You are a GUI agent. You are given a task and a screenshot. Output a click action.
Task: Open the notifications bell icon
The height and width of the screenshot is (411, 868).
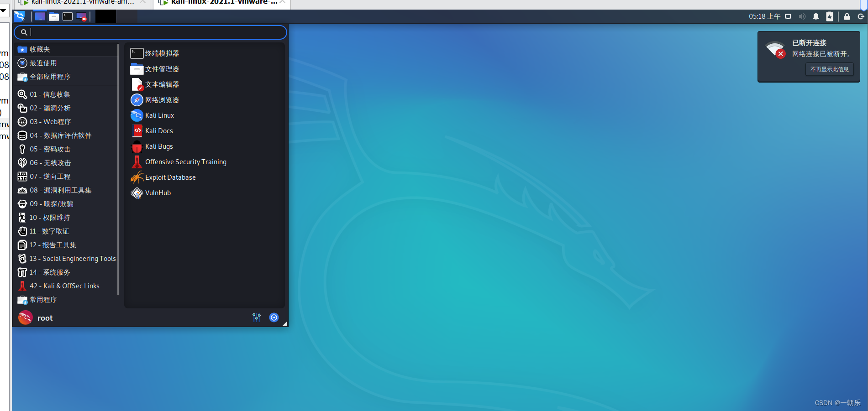click(x=816, y=16)
